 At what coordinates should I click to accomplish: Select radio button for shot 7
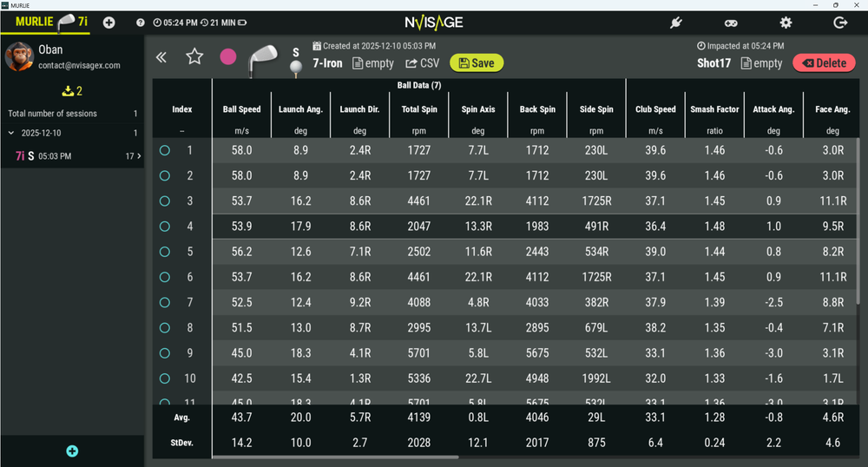[164, 302]
